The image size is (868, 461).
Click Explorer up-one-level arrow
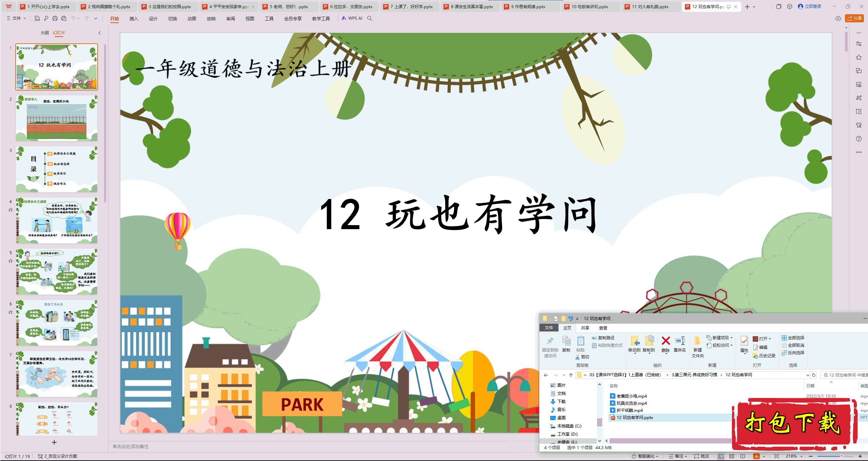(x=571, y=375)
